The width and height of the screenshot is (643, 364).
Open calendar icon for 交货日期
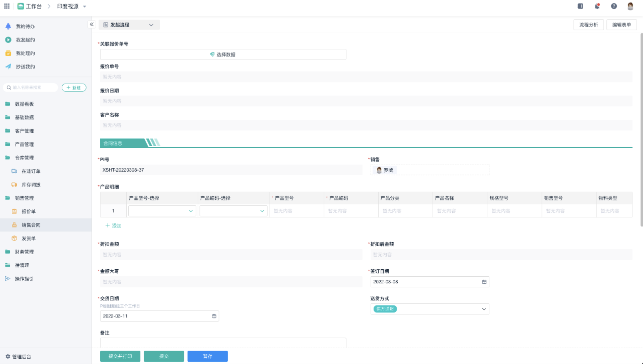coord(214,316)
